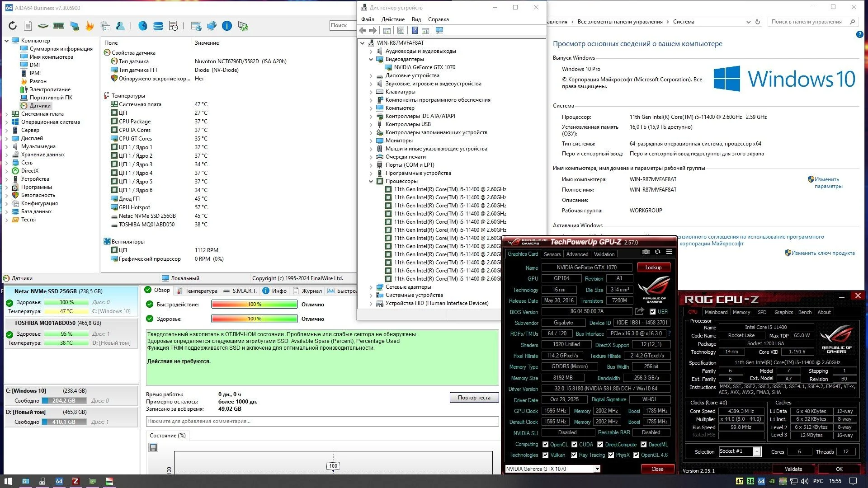Click Device Manager back arrow icon
This screenshot has height=488, width=868.
click(363, 30)
